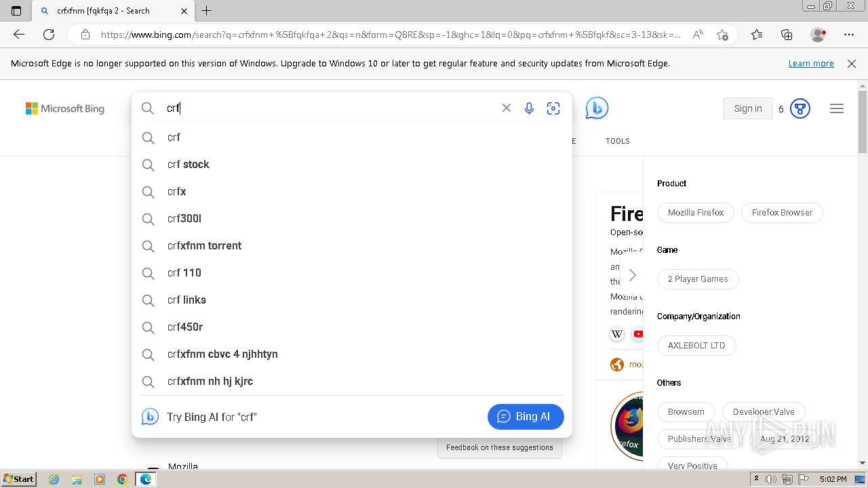Open the Learn more link
This screenshot has height=488, width=868.
click(x=811, y=63)
